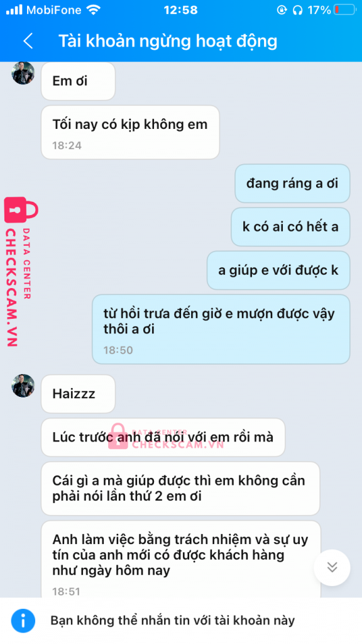This screenshot has height=644, width=362.
Task: Select the "k có ai có hết a" bubble
Action: [x=290, y=226]
